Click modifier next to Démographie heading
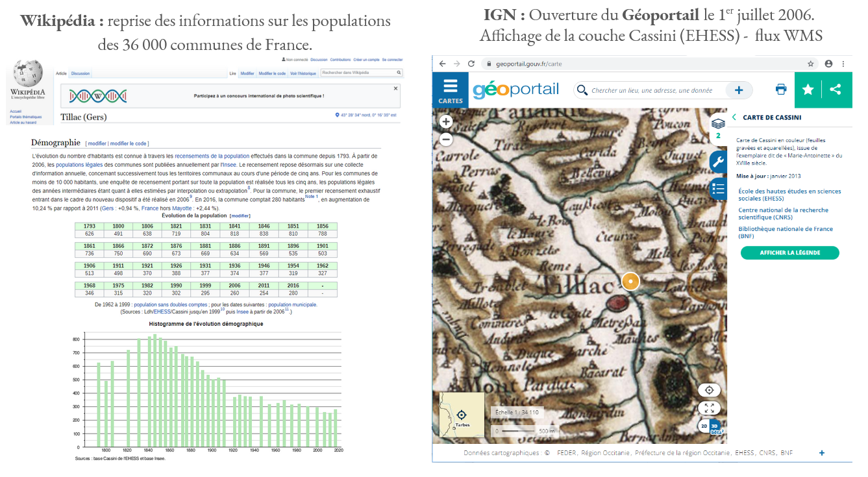 coord(97,143)
